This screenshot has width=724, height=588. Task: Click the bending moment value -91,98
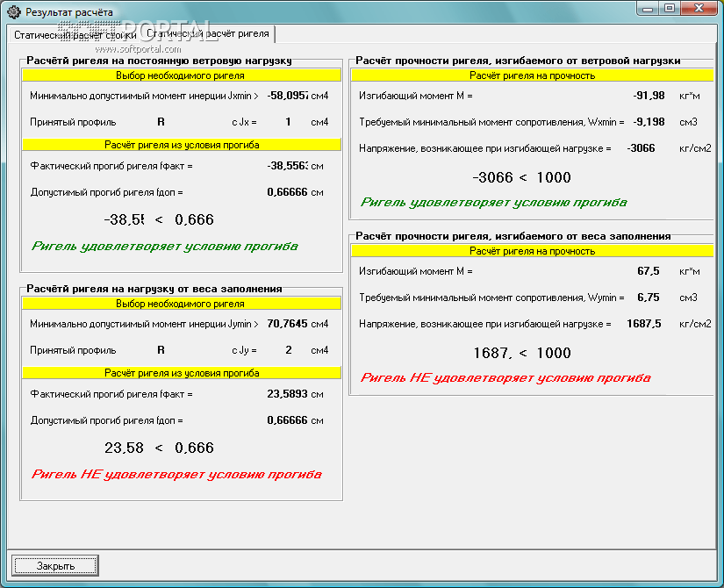649,96
